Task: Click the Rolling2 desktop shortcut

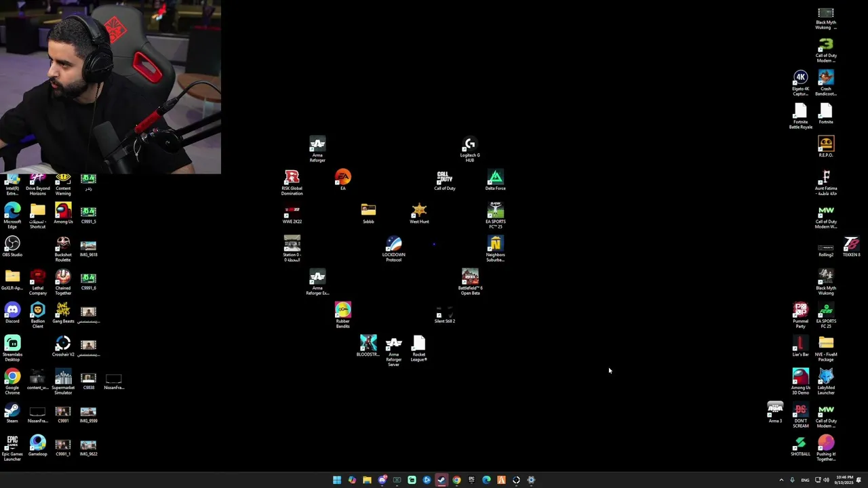Action: point(826,249)
